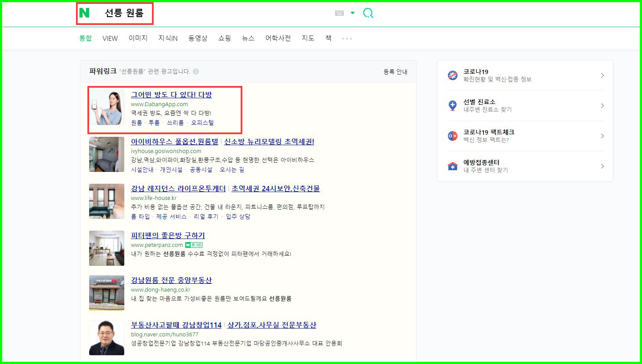Open the 공동시설 sublink

[201, 170]
